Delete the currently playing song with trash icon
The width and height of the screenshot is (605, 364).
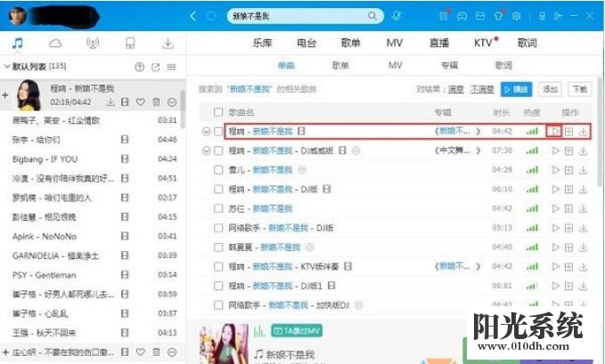pos(156,102)
